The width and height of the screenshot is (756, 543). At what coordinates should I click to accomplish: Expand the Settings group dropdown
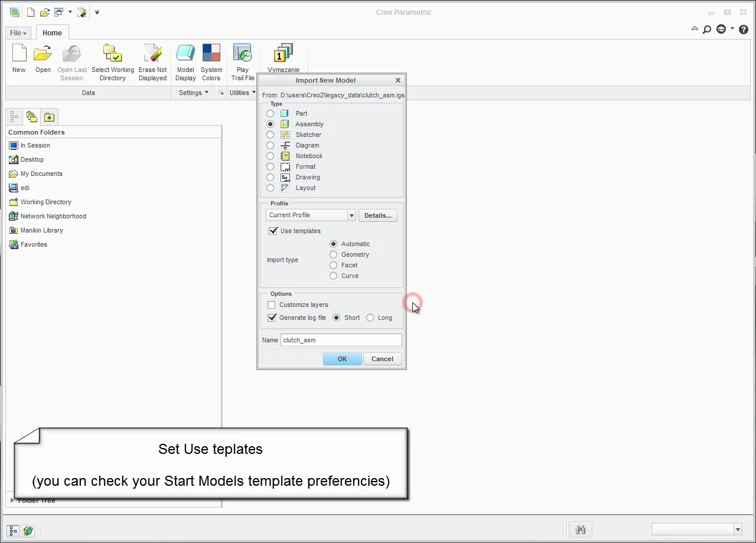coord(194,93)
